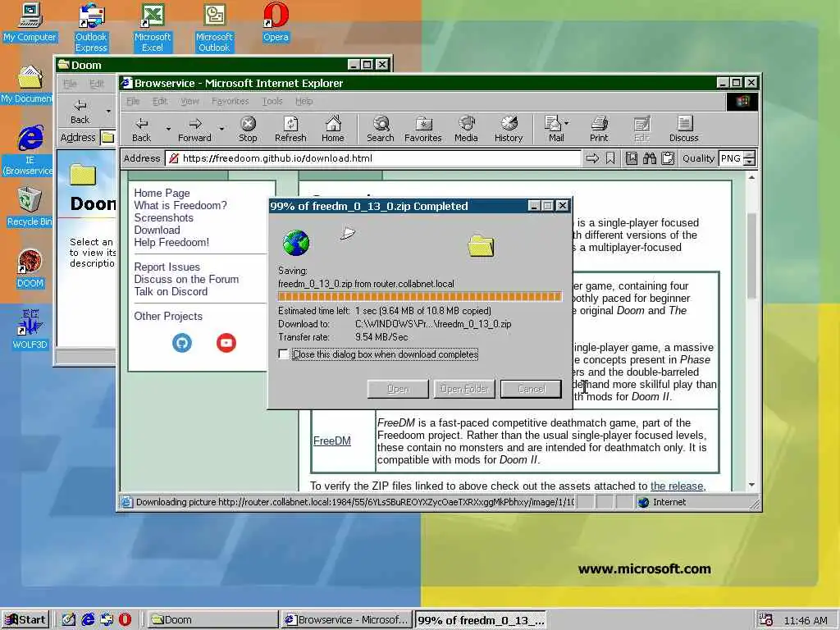840x630 pixels.
Task: Open the Favorites menu in Internet Explorer
Action: pyautogui.click(x=231, y=101)
